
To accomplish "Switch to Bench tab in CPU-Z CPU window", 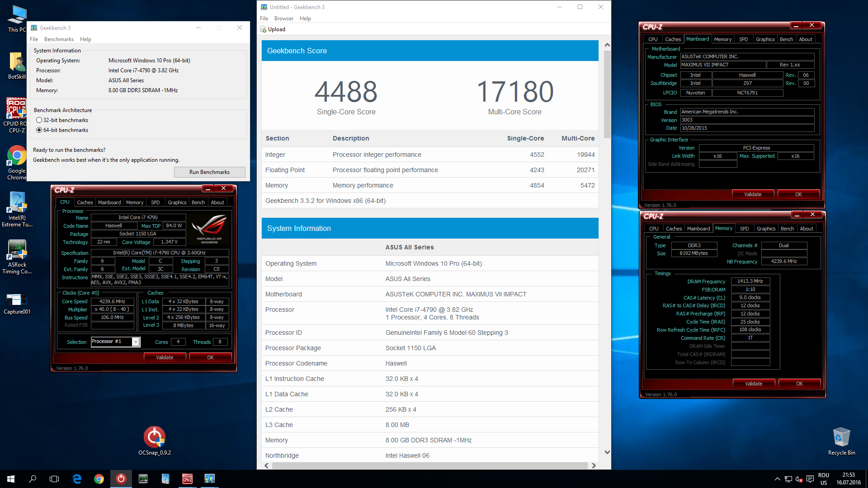I will tap(198, 202).
